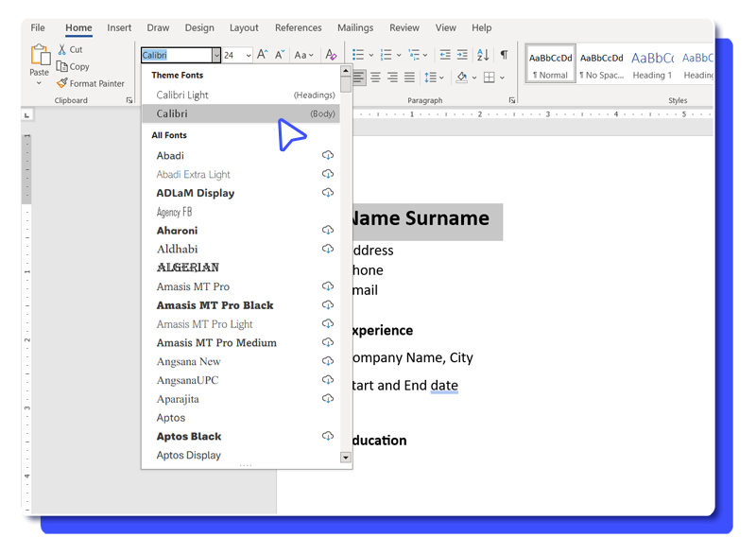
Task: Cut the selection with scissors icon
Action: [x=62, y=49]
